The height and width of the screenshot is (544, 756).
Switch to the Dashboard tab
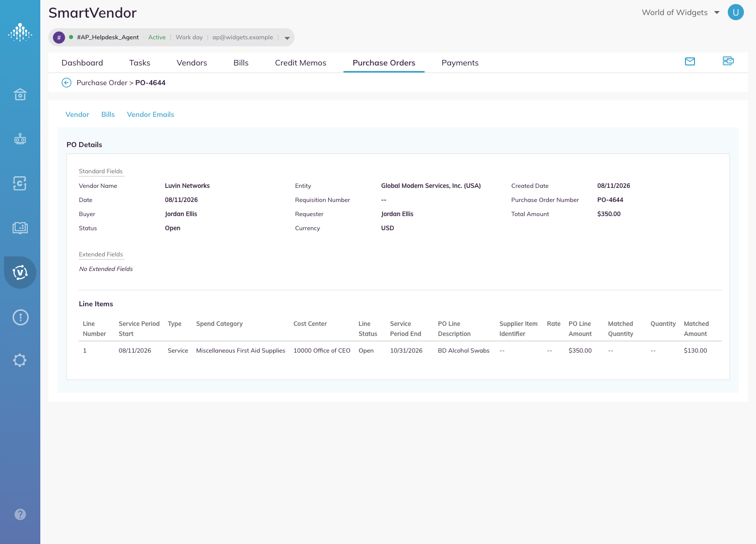click(x=82, y=62)
